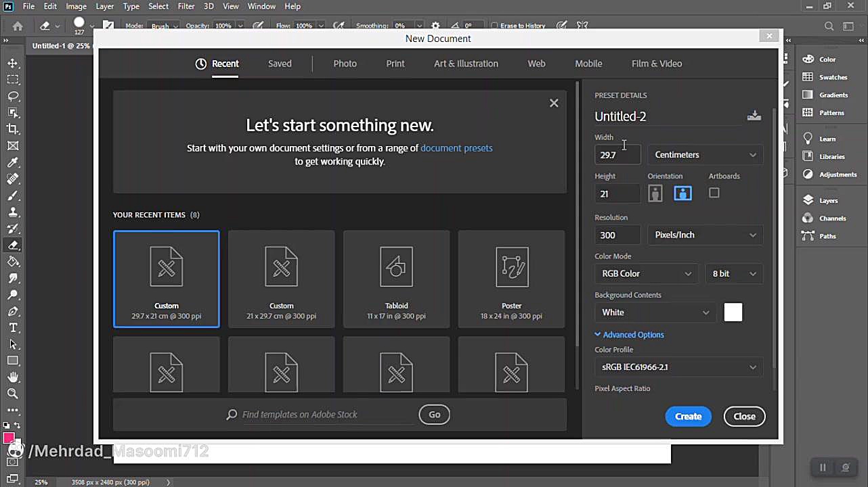Dismiss the Let's start something new banner
Image resolution: width=868 pixels, height=487 pixels.
pos(554,103)
